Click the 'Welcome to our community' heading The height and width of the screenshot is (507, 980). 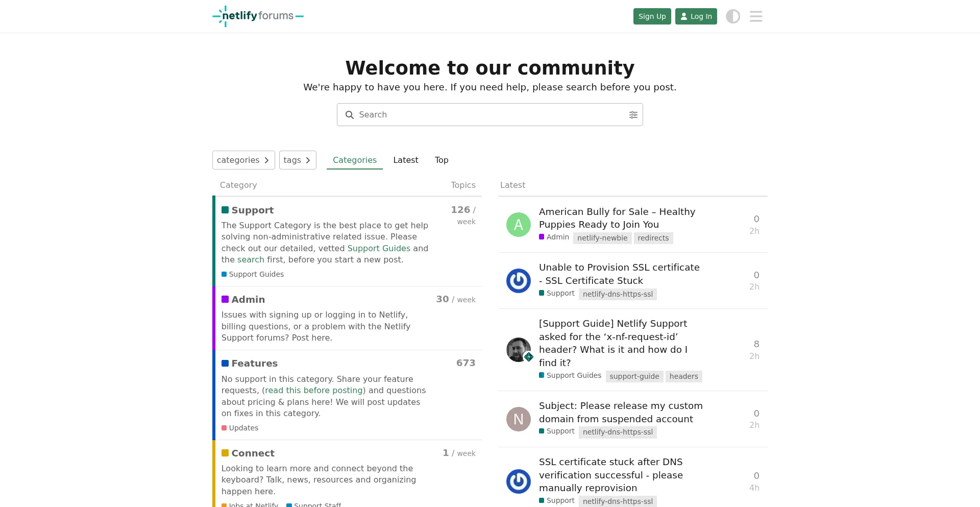tap(490, 67)
